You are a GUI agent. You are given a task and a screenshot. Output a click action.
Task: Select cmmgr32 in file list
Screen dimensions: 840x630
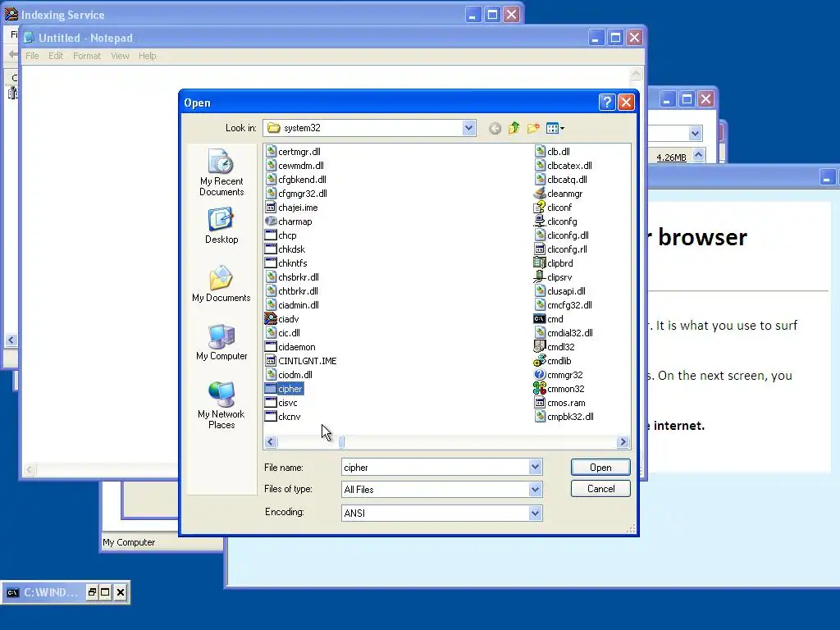pos(558,375)
